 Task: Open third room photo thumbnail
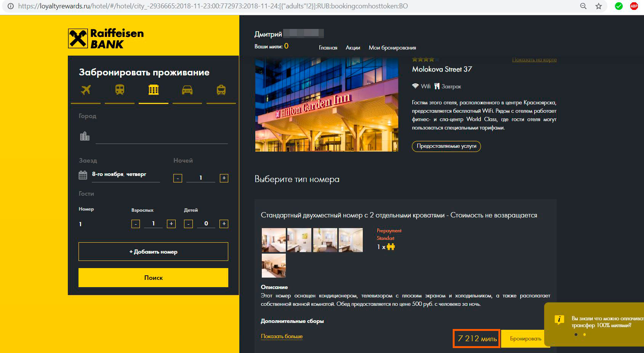325,240
